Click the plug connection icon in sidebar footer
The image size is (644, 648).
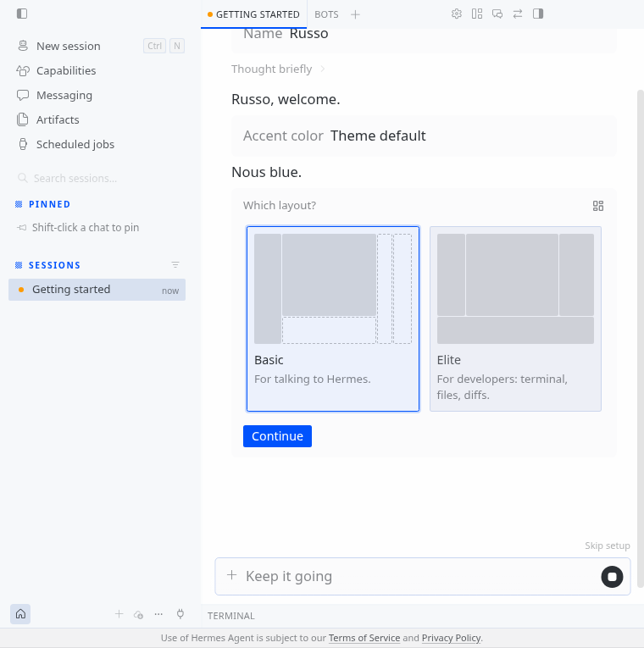coord(180,614)
